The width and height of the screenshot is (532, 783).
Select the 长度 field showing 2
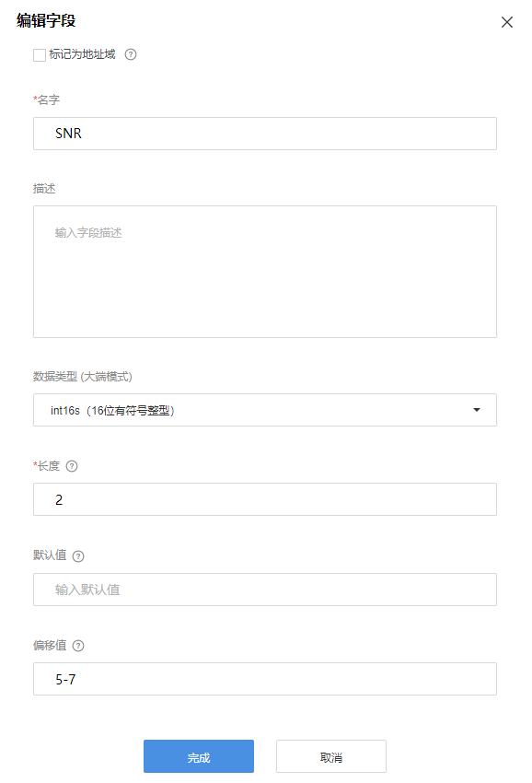(x=265, y=499)
